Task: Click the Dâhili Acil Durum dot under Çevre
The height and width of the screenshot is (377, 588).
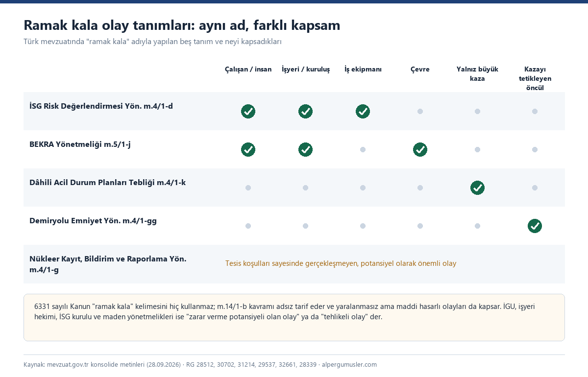Action: point(420,188)
